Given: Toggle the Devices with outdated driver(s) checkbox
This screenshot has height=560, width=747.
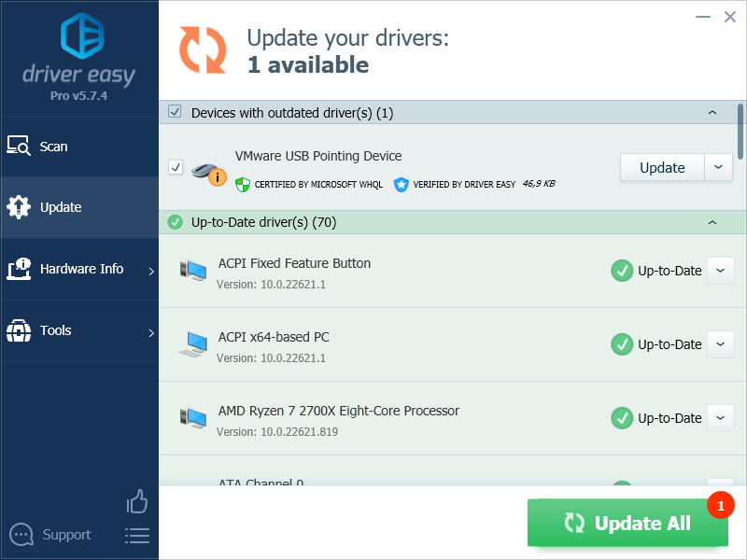Looking at the screenshot, I should point(175,112).
